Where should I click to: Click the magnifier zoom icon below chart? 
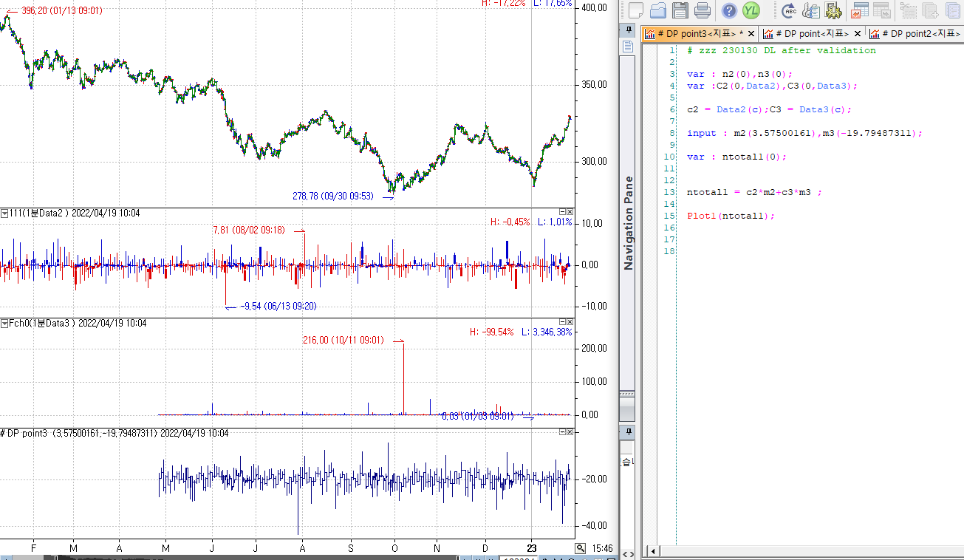[x=581, y=548]
